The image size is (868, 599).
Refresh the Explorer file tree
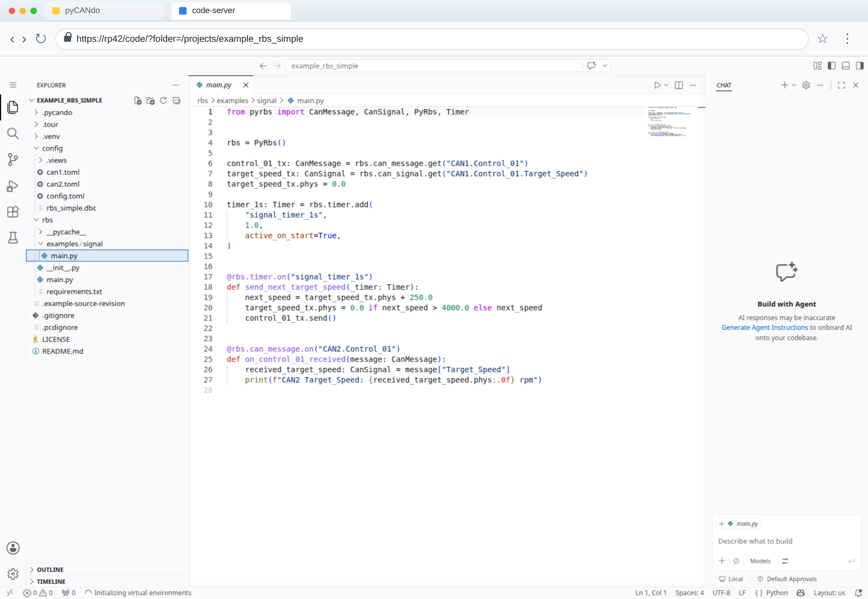pos(163,101)
